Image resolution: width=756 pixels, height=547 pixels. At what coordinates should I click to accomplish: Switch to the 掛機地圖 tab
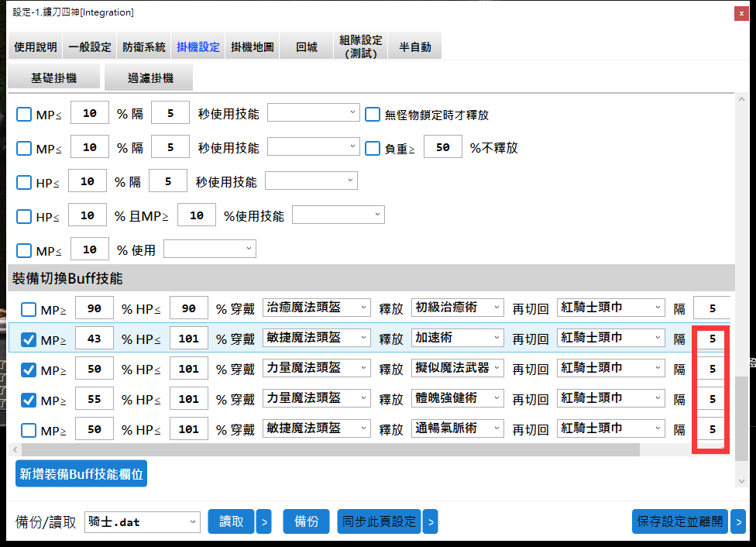pyautogui.click(x=253, y=46)
